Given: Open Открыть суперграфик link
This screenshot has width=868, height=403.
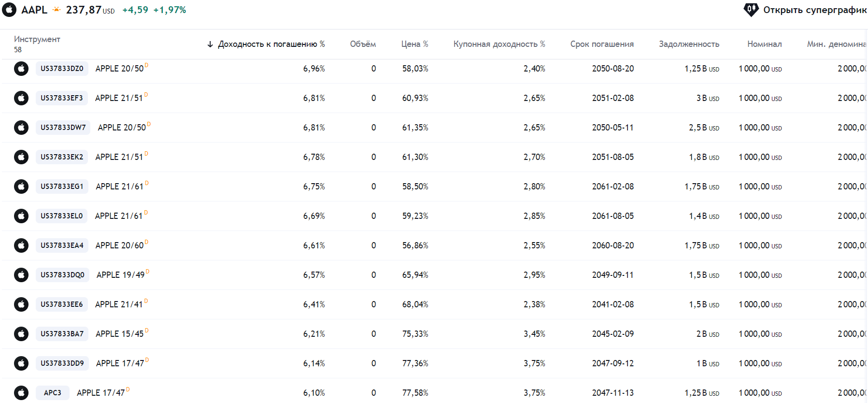Looking at the screenshot, I should [814, 10].
